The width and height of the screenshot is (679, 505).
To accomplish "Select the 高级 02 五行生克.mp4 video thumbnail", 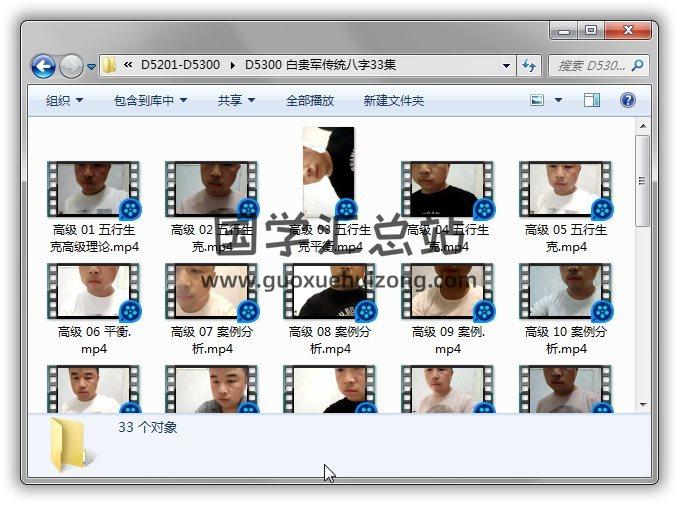I will point(212,189).
